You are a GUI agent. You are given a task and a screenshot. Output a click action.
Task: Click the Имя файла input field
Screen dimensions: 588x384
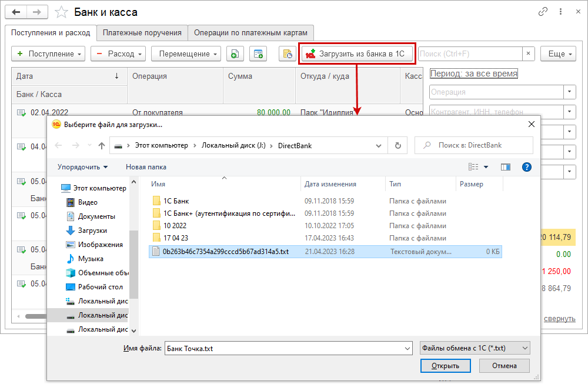288,348
